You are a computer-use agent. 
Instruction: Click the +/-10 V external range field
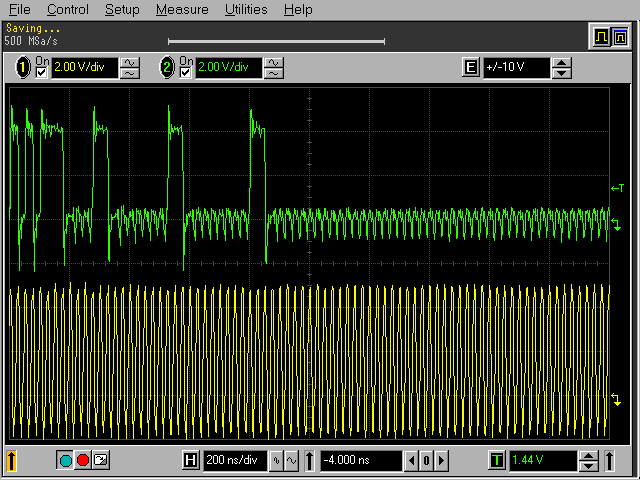[517, 67]
